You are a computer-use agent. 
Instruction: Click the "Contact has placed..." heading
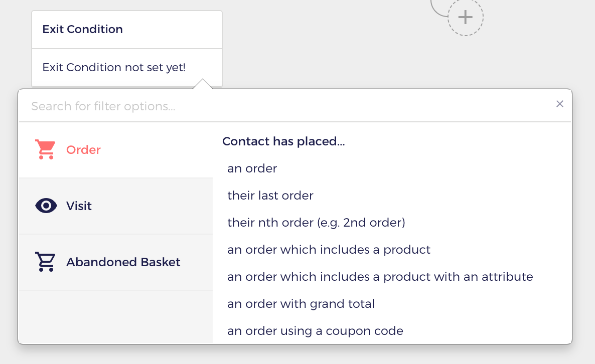point(283,141)
